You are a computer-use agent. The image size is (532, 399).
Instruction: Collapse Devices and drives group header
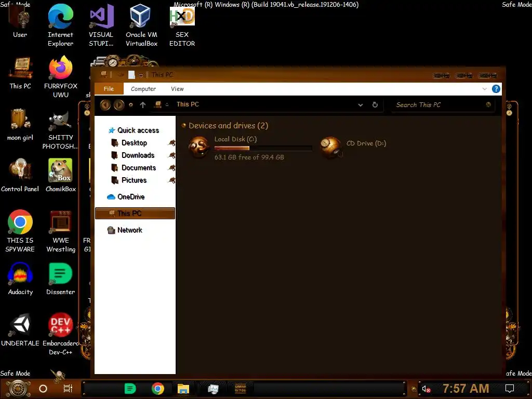pos(183,126)
